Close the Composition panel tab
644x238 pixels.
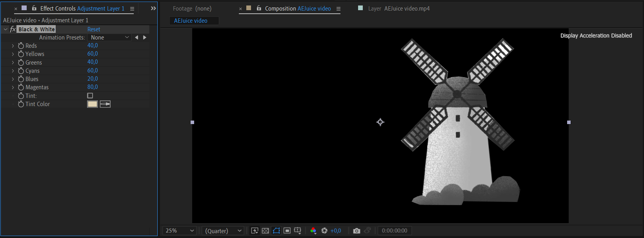coord(240,9)
